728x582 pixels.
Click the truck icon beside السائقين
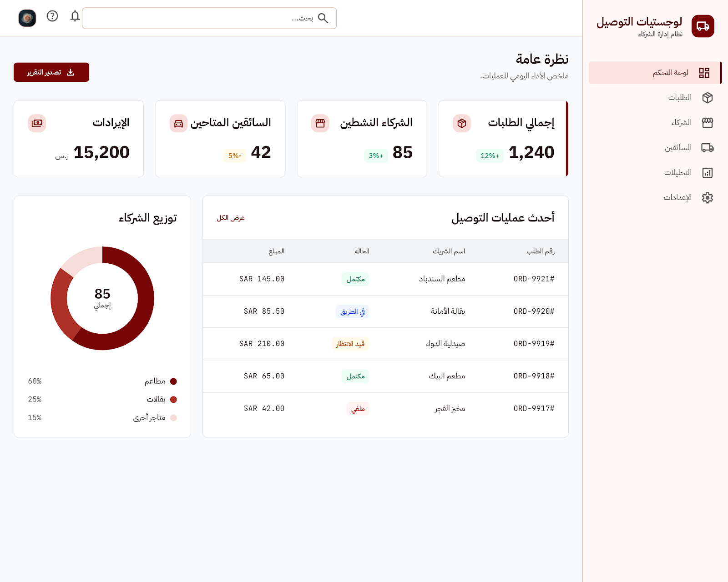coord(707,148)
